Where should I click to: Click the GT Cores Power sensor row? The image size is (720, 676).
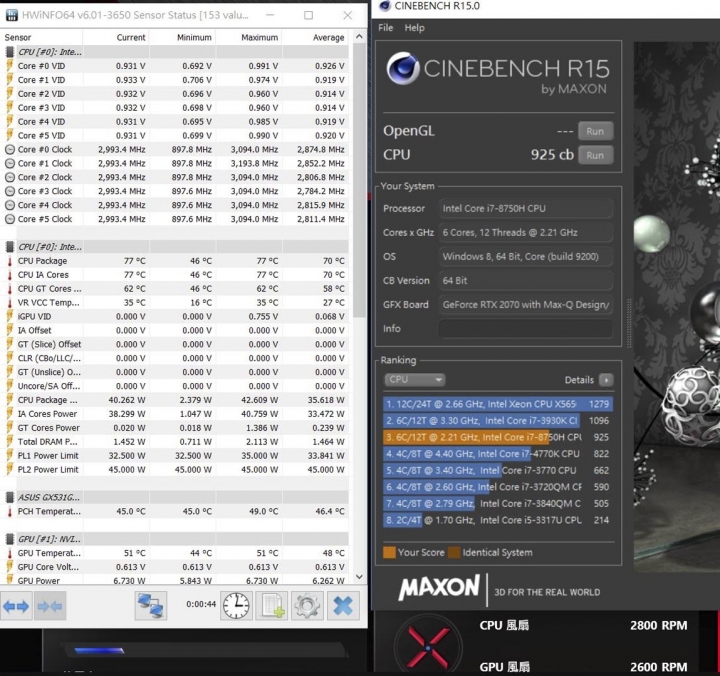(174, 428)
